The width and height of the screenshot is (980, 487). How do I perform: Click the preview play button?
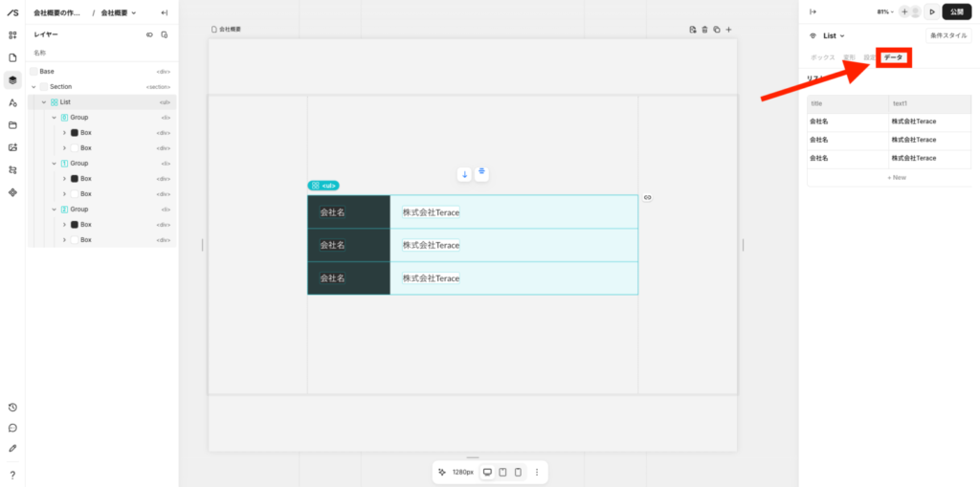coord(932,11)
